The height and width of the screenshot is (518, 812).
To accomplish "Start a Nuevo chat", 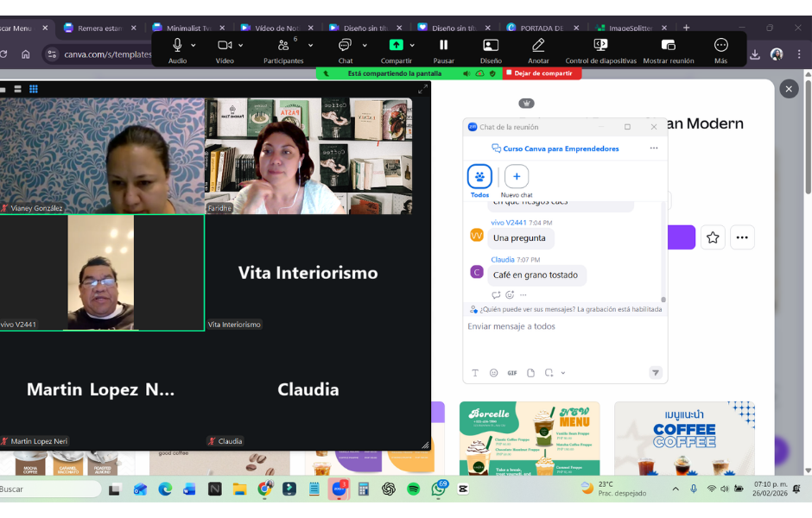I will pos(517,176).
